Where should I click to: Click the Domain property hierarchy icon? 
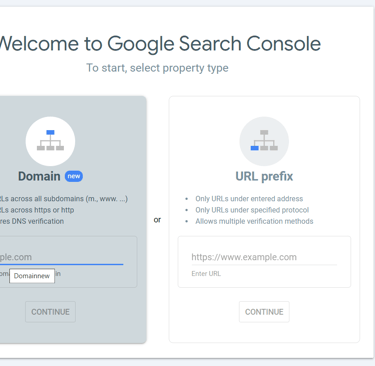50,141
